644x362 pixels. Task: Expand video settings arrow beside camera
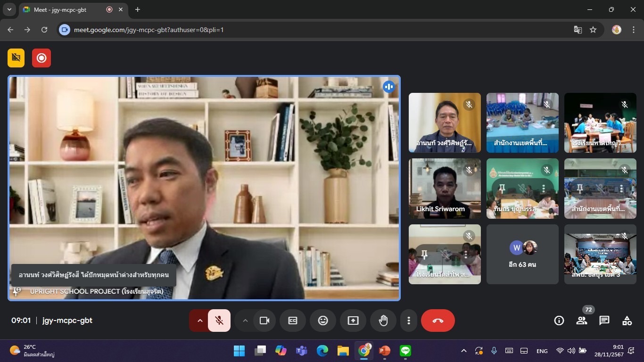pyautogui.click(x=245, y=321)
